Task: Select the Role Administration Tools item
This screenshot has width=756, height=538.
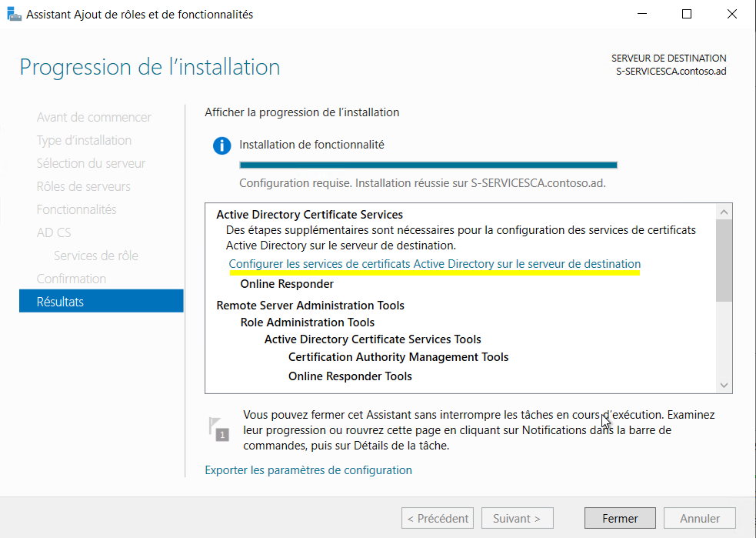Action: 308,322
